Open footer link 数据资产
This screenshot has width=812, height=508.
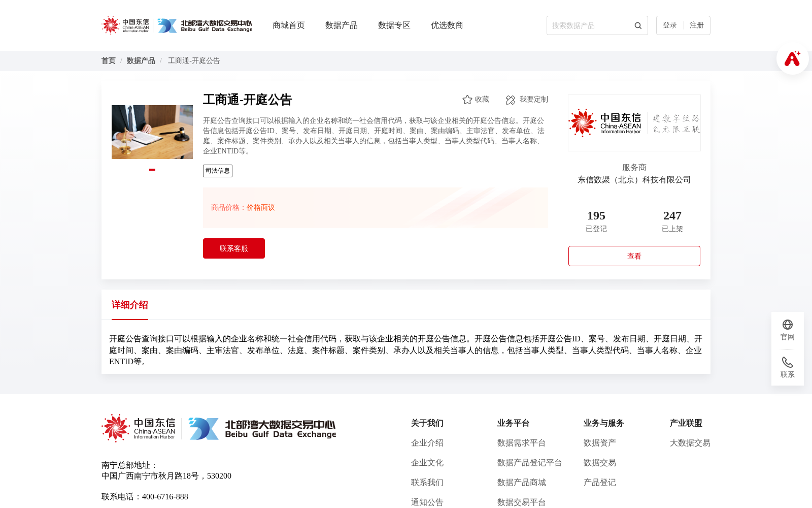(600, 443)
